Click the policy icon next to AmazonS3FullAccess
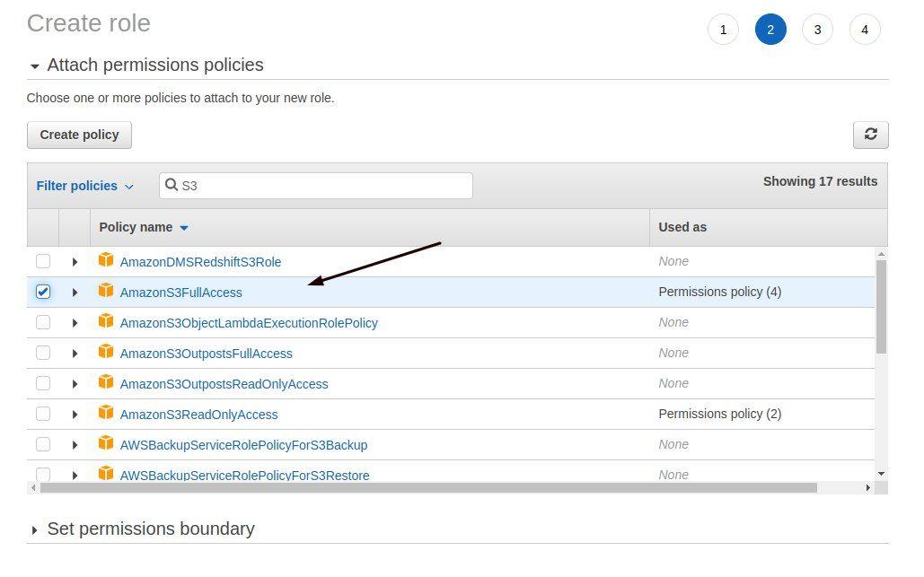The image size is (924, 577). [x=106, y=290]
